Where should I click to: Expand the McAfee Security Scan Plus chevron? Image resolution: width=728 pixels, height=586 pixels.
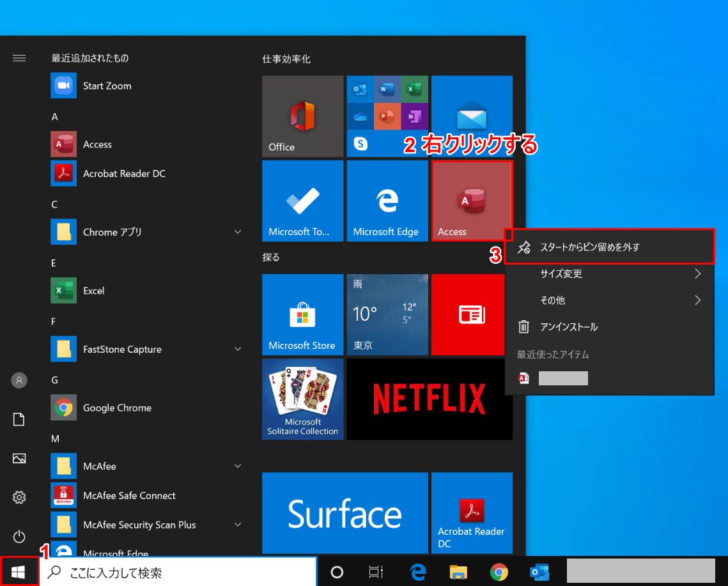(238, 524)
